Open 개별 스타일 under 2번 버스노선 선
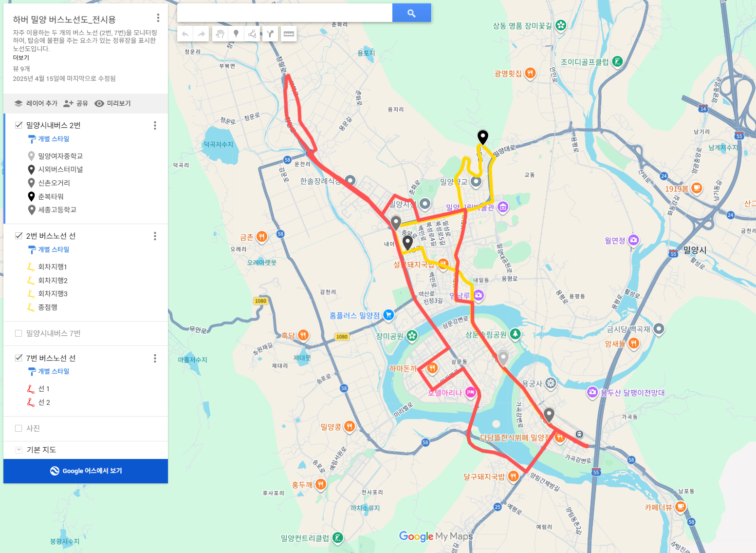 point(49,250)
